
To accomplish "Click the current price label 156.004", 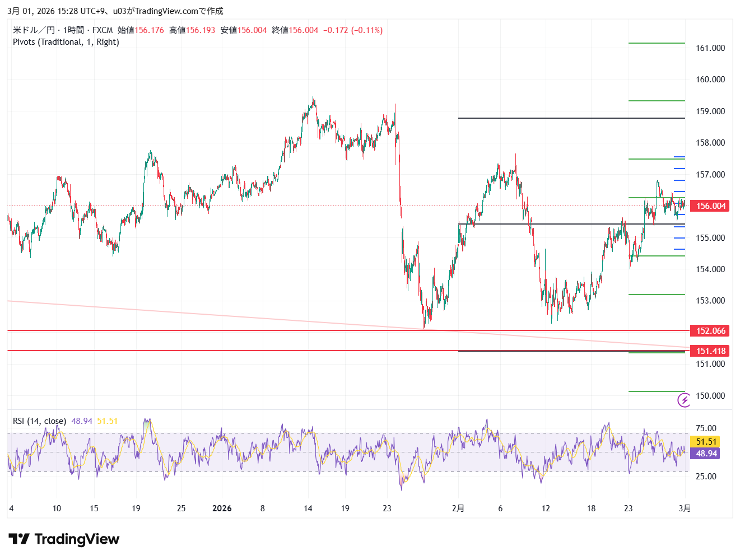I will pos(710,206).
